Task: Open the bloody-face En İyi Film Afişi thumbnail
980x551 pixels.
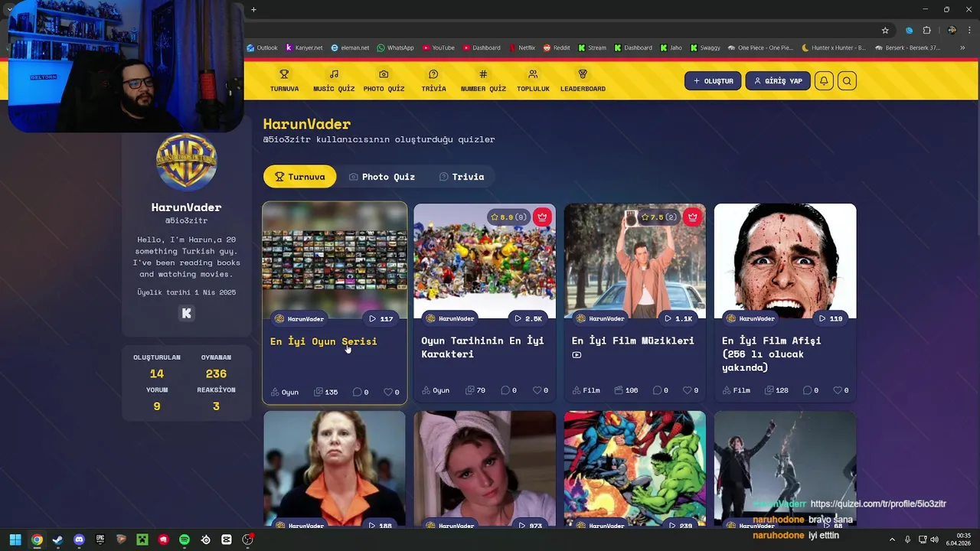Action: click(x=785, y=260)
